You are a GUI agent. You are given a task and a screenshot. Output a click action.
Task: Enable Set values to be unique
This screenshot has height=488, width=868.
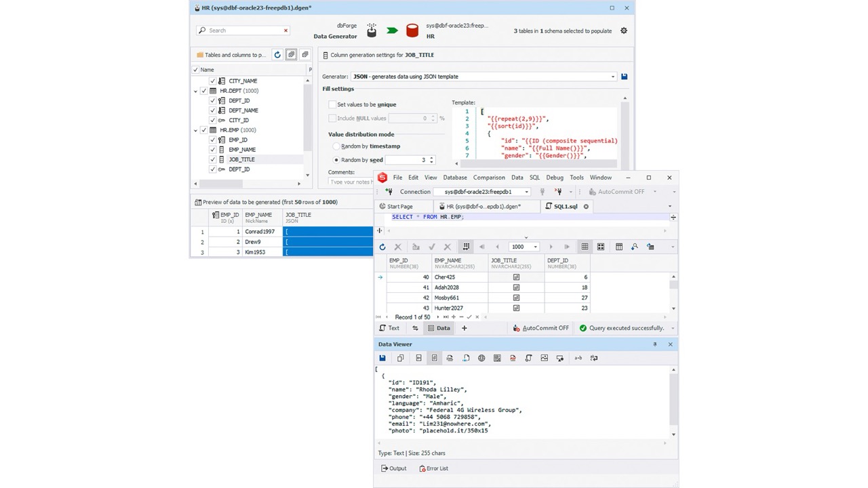pyautogui.click(x=332, y=104)
